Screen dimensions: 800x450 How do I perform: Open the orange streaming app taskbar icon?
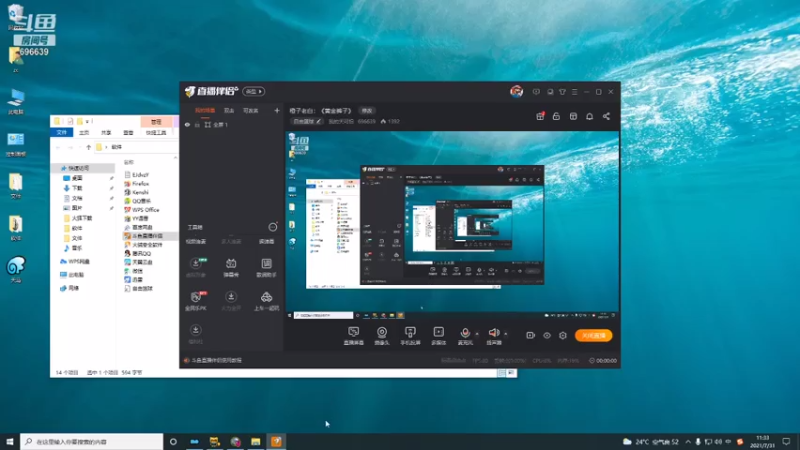[276, 442]
